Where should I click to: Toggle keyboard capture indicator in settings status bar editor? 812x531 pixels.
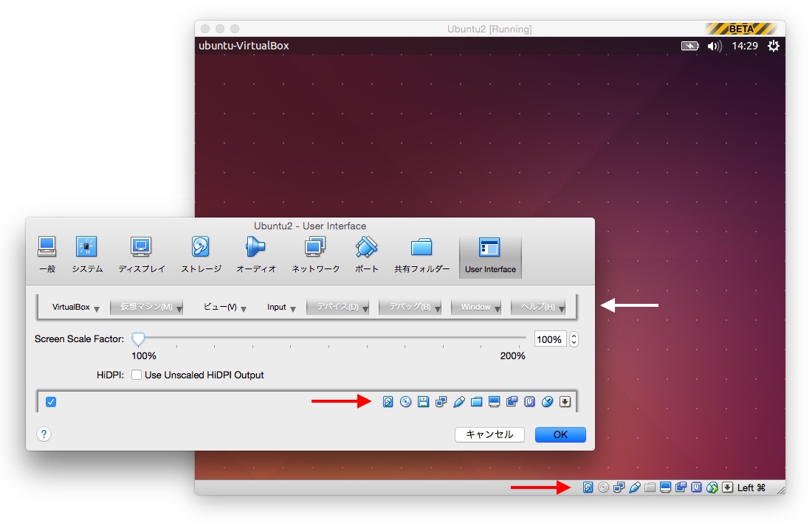[x=565, y=402]
